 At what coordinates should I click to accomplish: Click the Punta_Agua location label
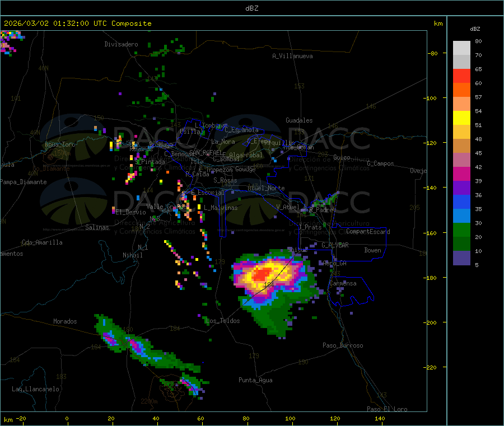point(255,380)
